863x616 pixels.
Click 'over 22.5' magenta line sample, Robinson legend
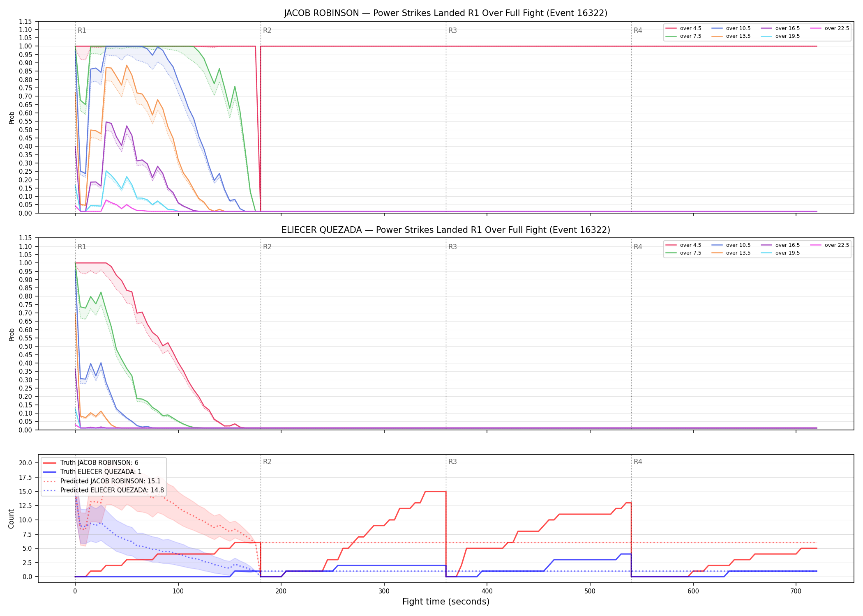pyautogui.click(x=816, y=28)
